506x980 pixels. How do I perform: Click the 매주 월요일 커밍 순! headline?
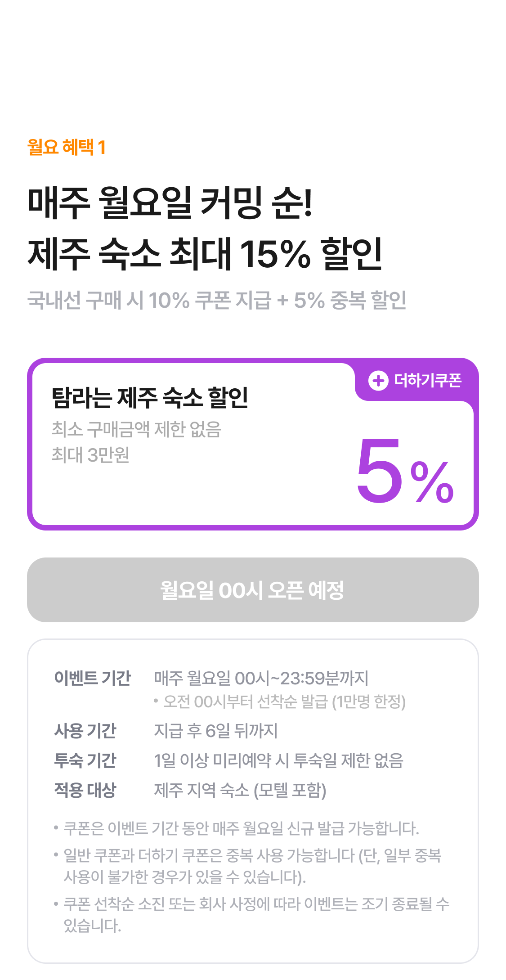(170, 202)
